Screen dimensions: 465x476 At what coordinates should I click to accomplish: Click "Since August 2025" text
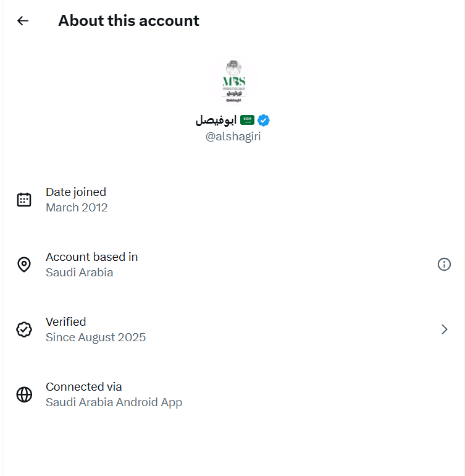(96, 338)
